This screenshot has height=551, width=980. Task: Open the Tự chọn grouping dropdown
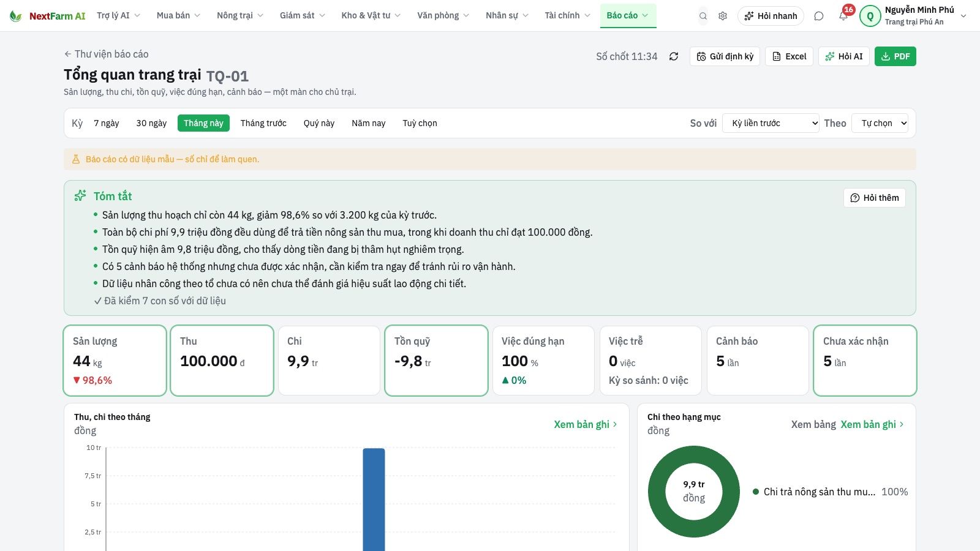[x=880, y=123]
